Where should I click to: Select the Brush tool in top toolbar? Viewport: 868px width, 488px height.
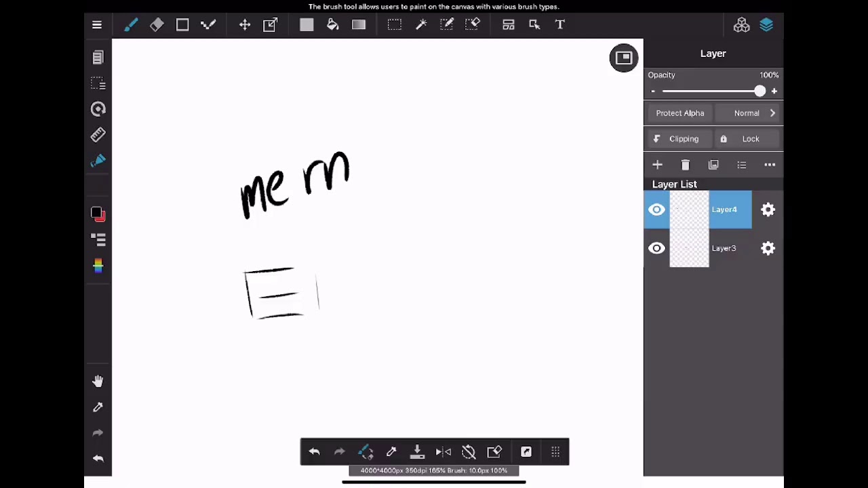(x=131, y=25)
